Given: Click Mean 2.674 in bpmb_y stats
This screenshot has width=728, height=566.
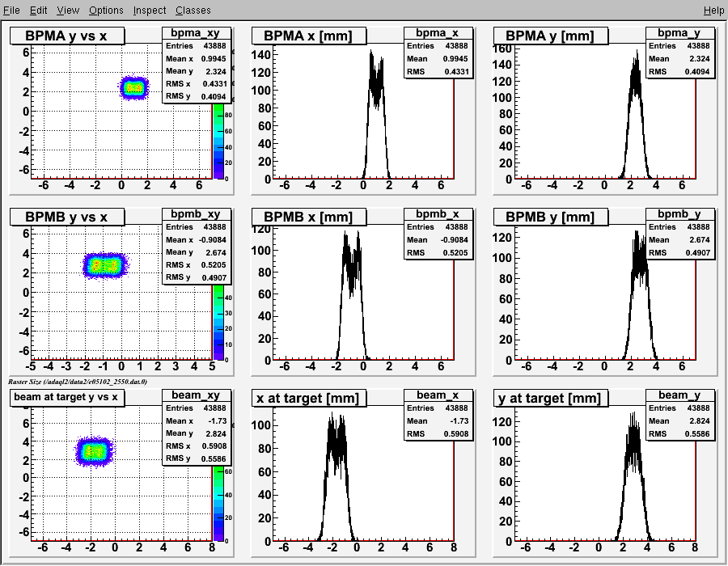Looking at the screenshot, I should [x=679, y=240].
